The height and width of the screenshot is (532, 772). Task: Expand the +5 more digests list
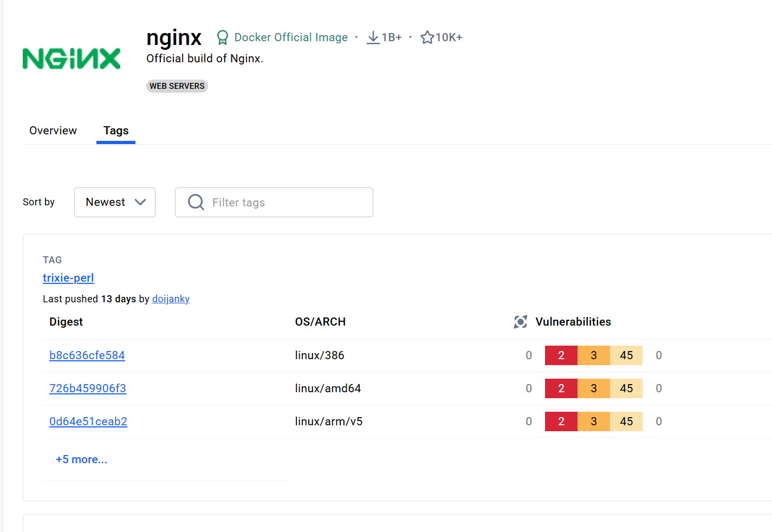(81, 459)
